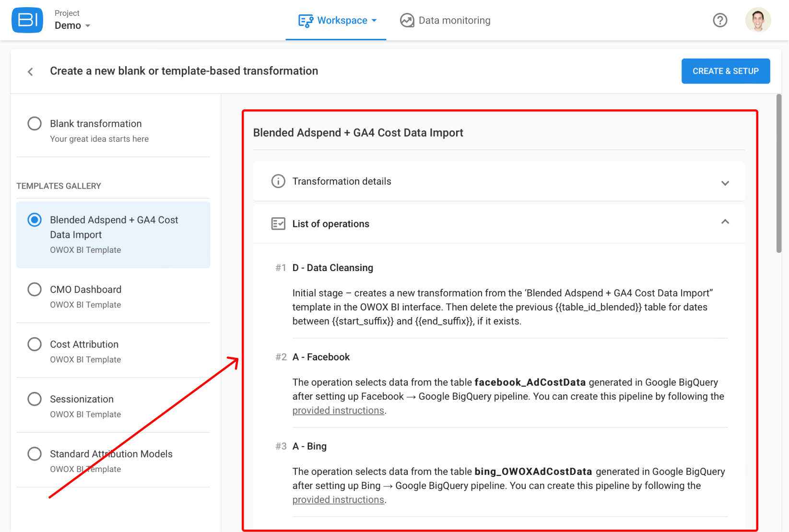The height and width of the screenshot is (532, 789).
Task: Go back using the left arrow icon
Action: [x=30, y=71]
